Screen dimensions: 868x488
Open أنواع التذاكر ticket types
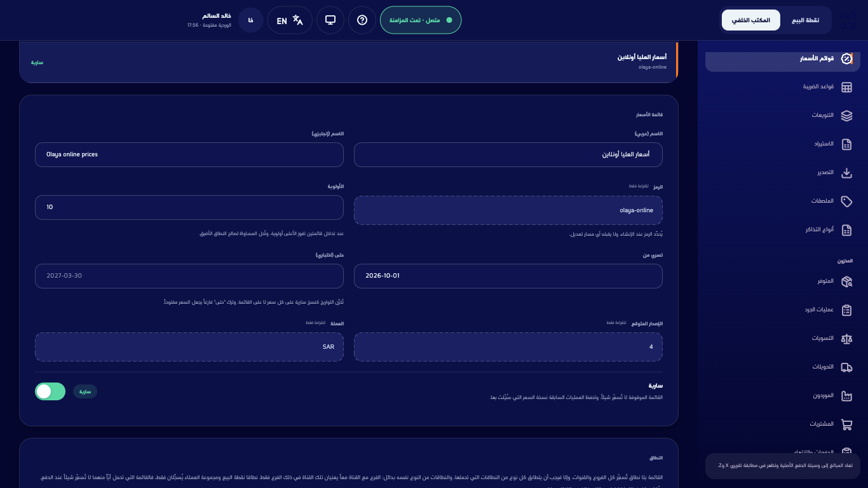pyautogui.click(x=782, y=230)
